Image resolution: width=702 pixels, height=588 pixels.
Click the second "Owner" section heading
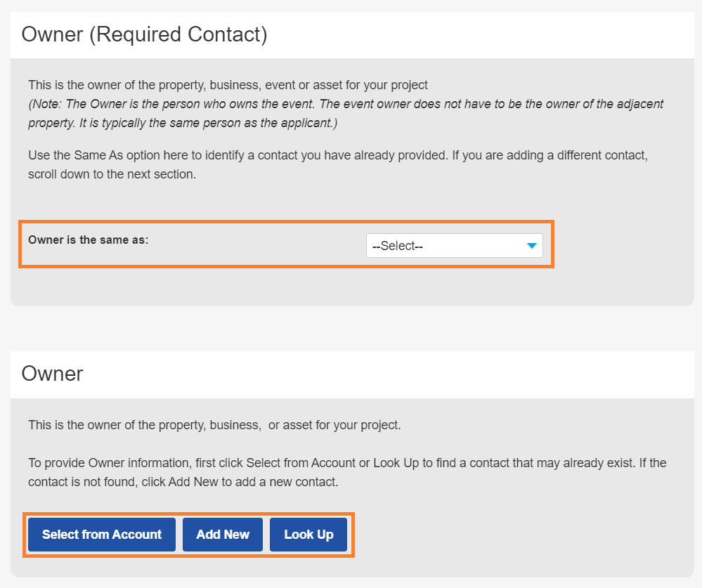point(53,373)
